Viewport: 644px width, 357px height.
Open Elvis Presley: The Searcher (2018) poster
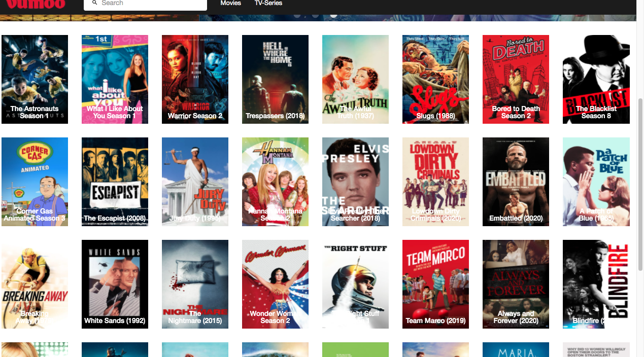[355, 182]
